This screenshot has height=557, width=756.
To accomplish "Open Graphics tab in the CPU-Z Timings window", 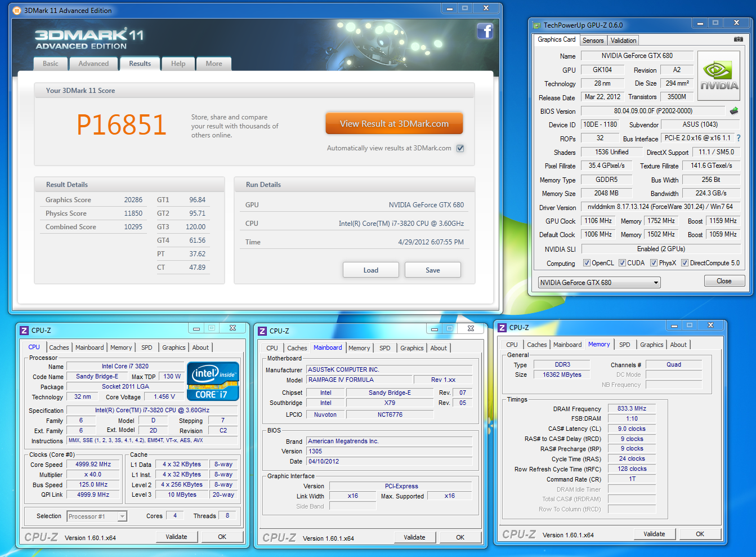I will tap(651, 345).
